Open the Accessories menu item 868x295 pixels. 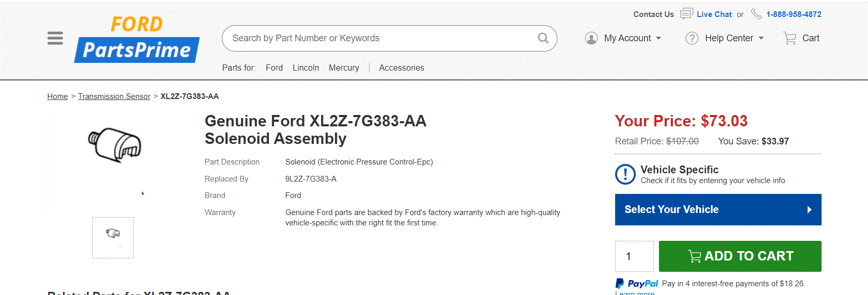pyautogui.click(x=401, y=68)
